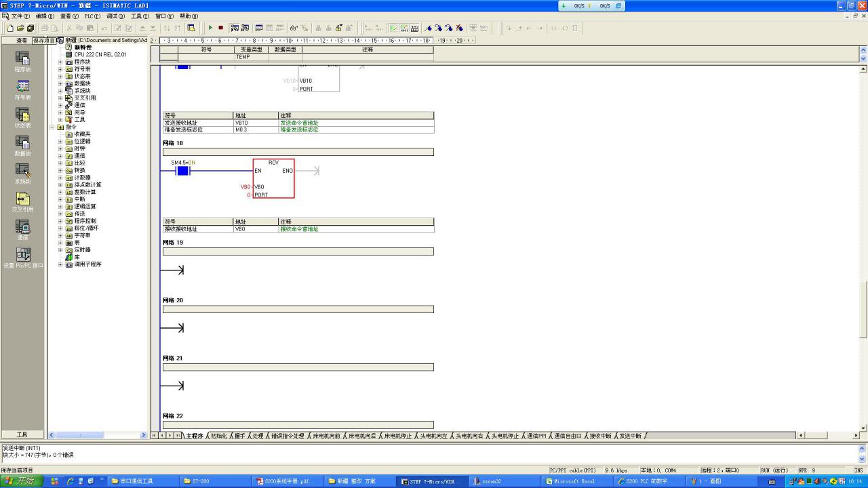This screenshot has height=488, width=868.
Task: Click the Open project toolbar icon
Action: (x=20, y=28)
